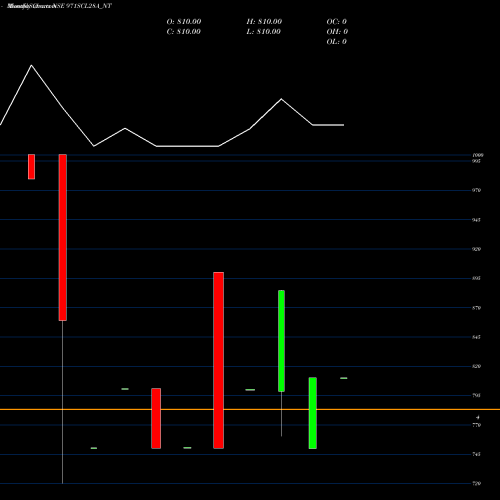Viewport: 500px width, 500px height.
Task: Click the 'C: 810.00' close price readout
Action: (184, 32)
